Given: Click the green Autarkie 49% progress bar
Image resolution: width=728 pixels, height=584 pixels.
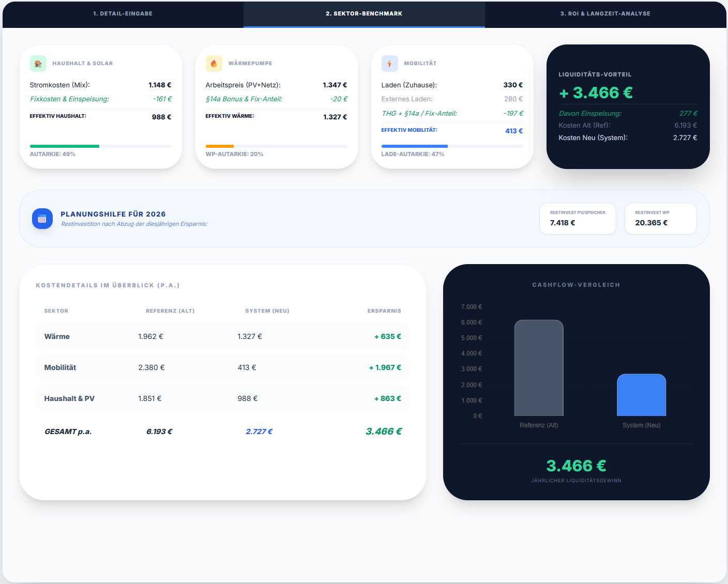Looking at the screenshot, I should [x=65, y=146].
